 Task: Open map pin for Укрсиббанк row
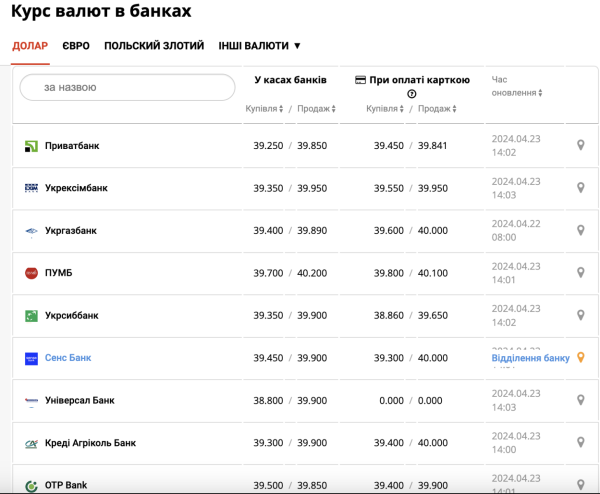580,315
